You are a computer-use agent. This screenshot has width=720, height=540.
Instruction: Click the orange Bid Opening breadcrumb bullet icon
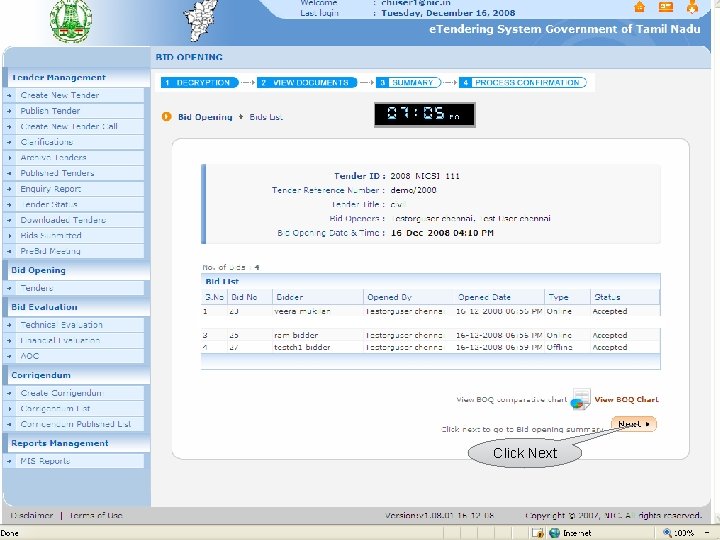[166, 117]
